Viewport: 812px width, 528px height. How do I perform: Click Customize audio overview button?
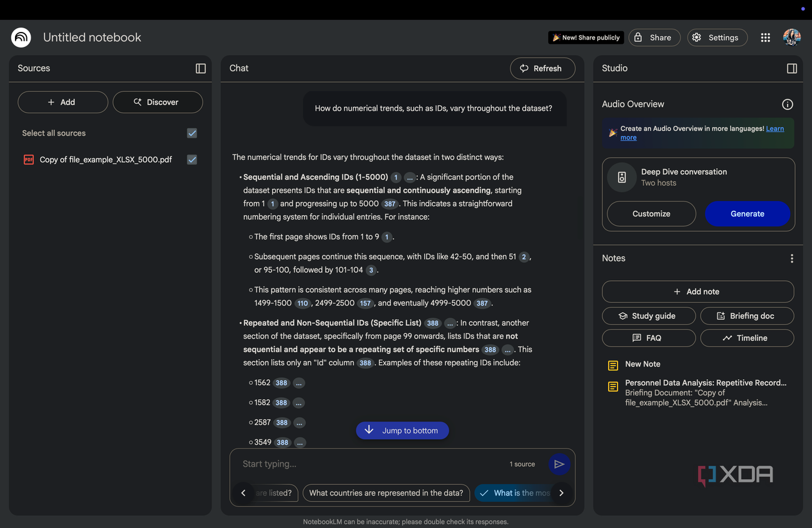[651, 214]
